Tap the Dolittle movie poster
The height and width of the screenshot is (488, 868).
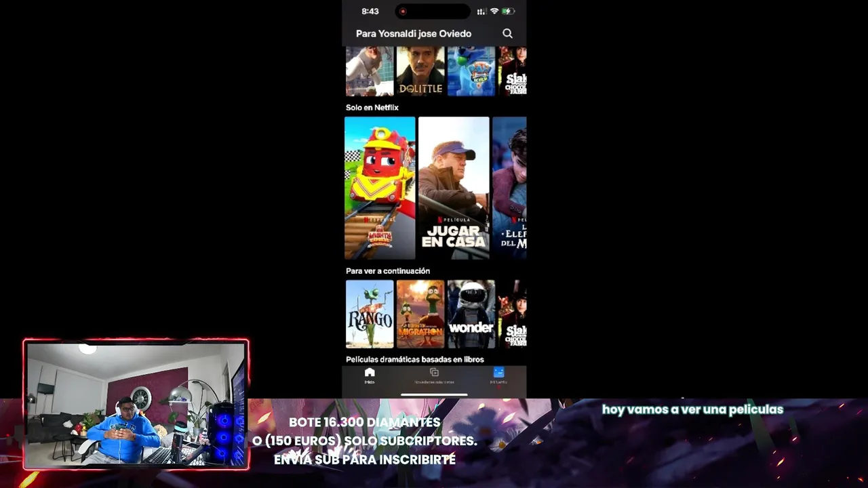click(x=420, y=71)
